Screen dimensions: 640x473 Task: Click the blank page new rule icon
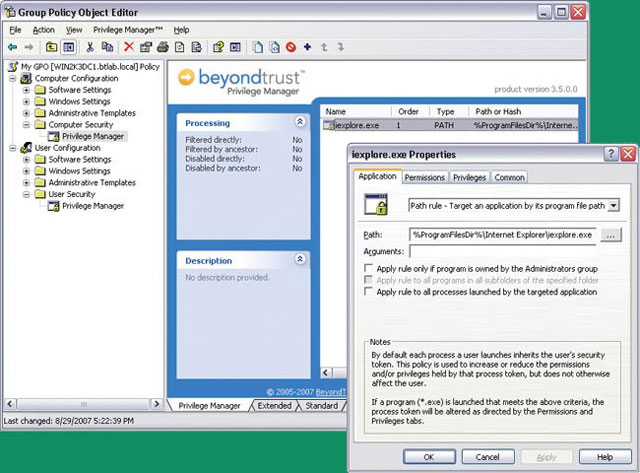(258, 47)
